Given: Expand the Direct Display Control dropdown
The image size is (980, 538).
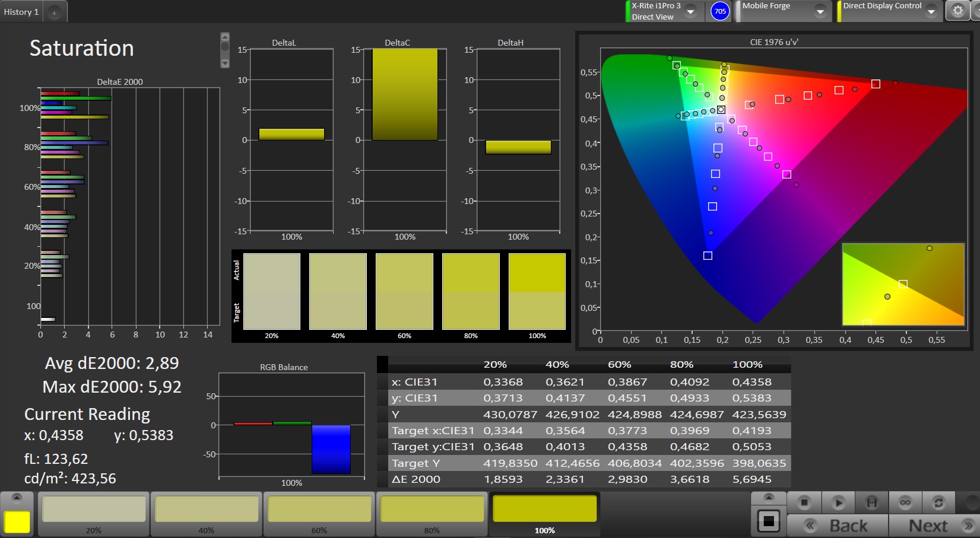Looking at the screenshot, I should pyautogui.click(x=931, y=11).
